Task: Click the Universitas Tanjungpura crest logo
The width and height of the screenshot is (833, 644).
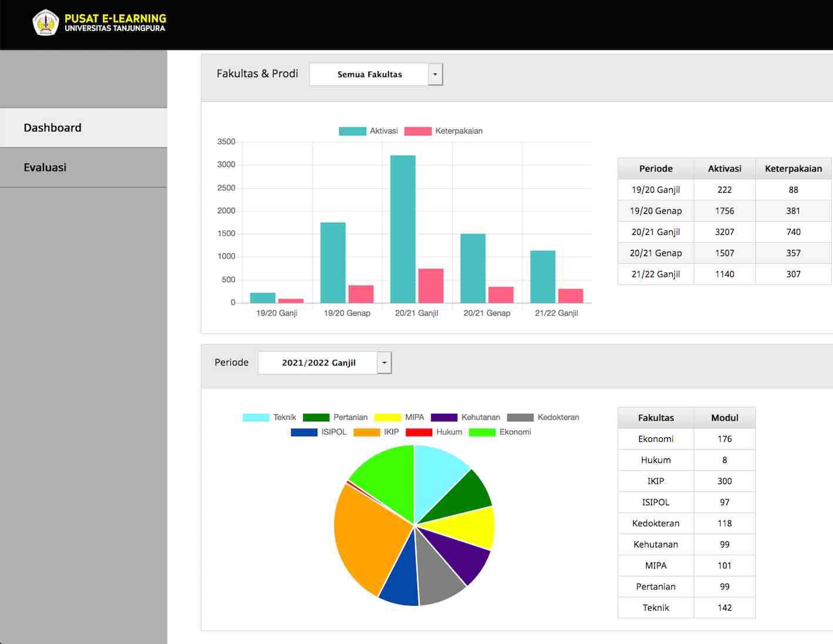Action: pyautogui.click(x=45, y=23)
